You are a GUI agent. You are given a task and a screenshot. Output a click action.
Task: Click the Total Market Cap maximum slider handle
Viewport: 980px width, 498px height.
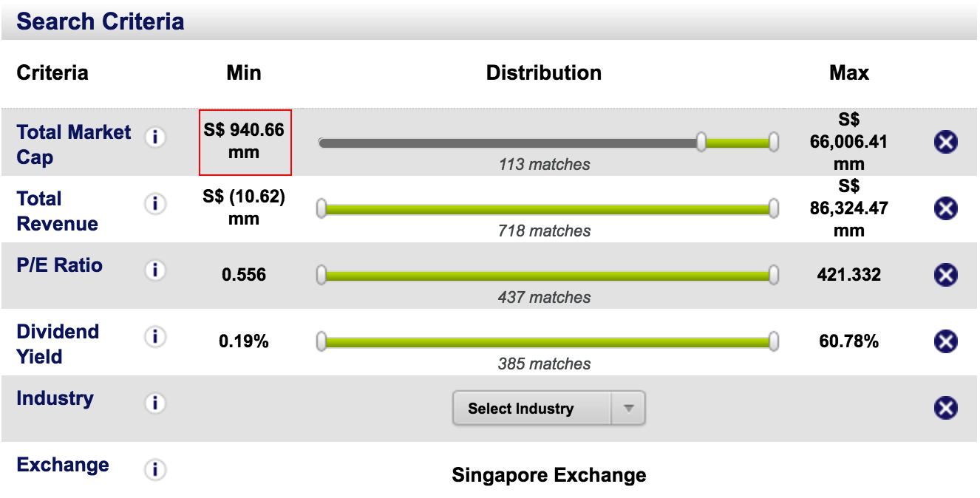(773, 142)
